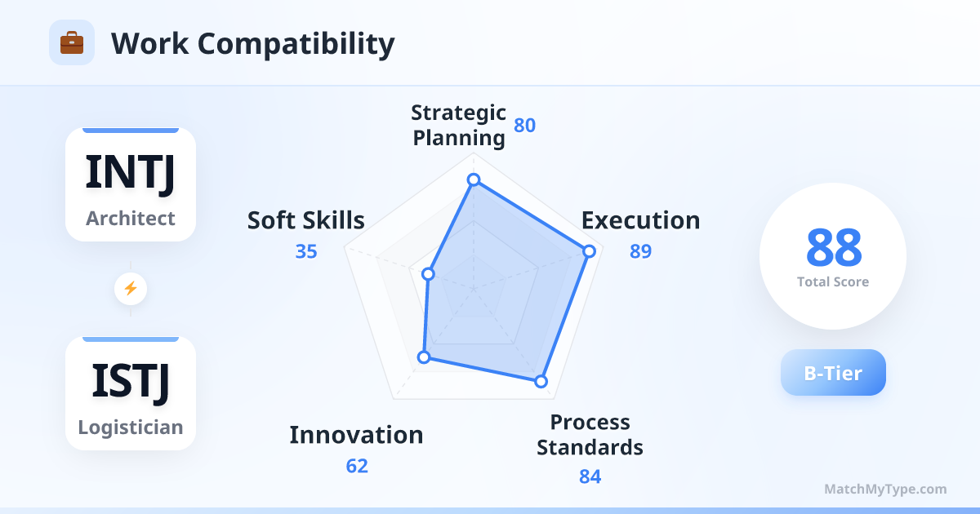Click the Process Standards data point on radar
This screenshot has width=980, height=514.
(x=540, y=381)
